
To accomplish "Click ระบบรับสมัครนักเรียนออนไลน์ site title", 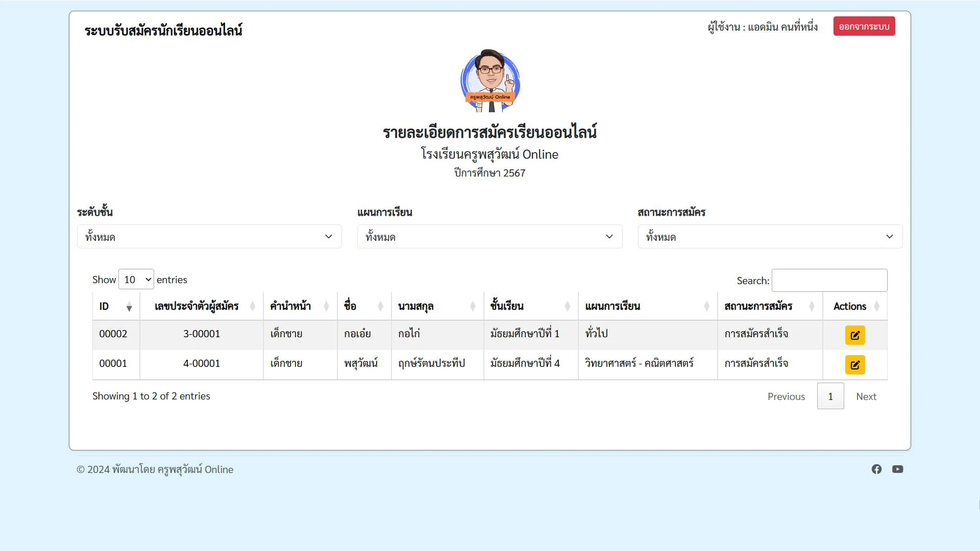I will [163, 30].
